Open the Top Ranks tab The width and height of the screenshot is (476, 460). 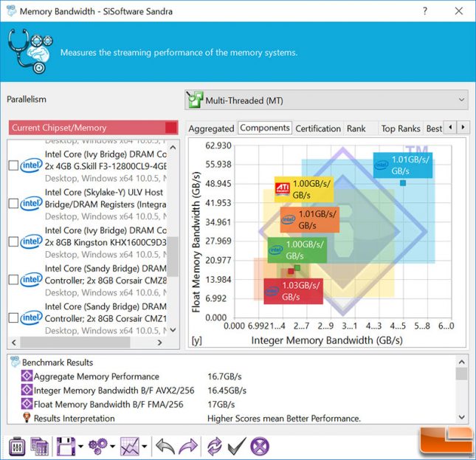pos(401,128)
